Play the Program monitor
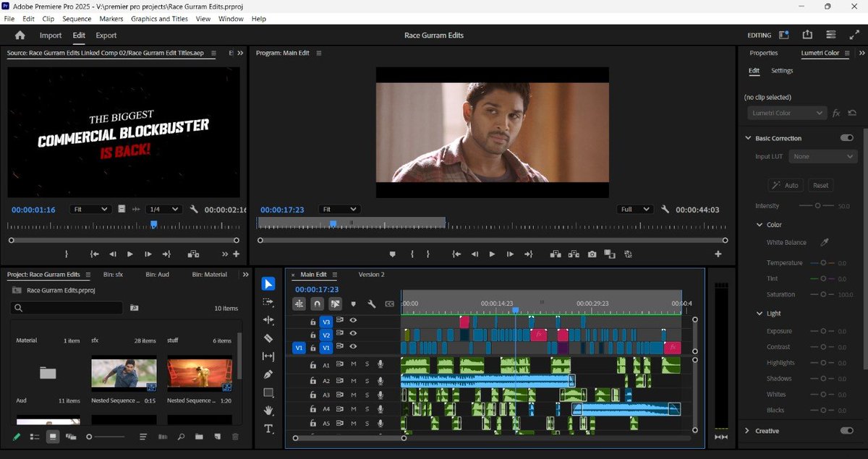The width and height of the screenshot is (868, 459). pyautogui.click(x=492, y=254)
